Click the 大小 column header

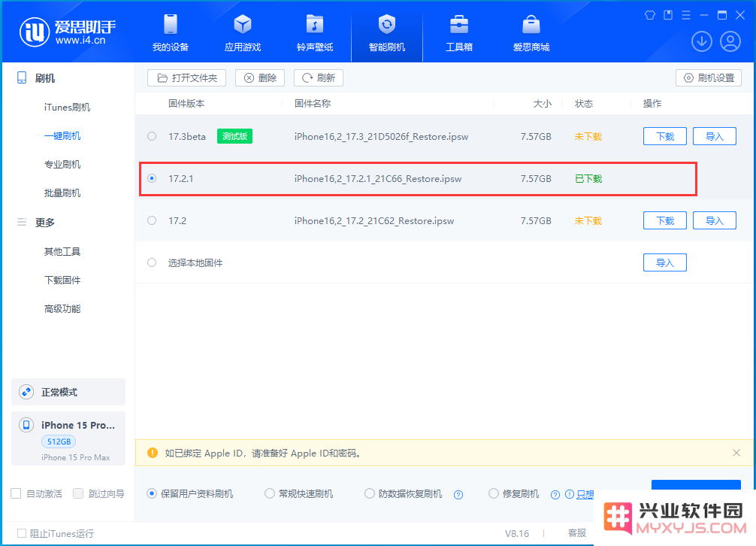(x=542, y=104)
